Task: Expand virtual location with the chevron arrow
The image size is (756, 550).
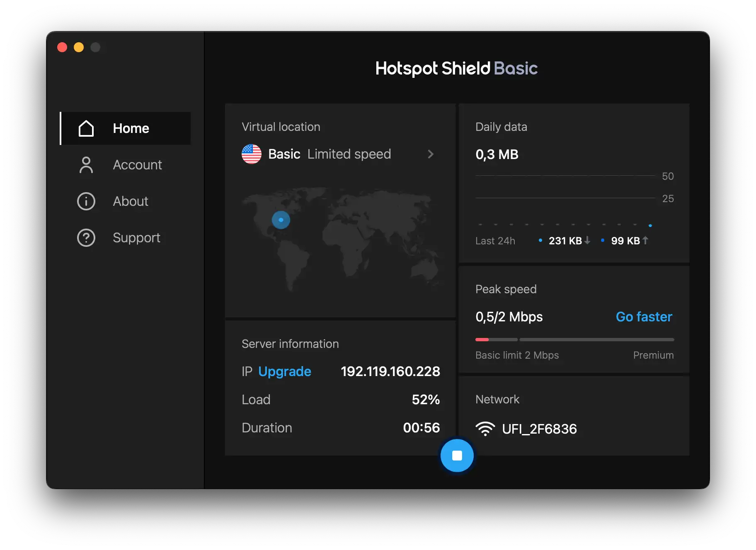Action: pyautogui.click(x=431, y=154)
